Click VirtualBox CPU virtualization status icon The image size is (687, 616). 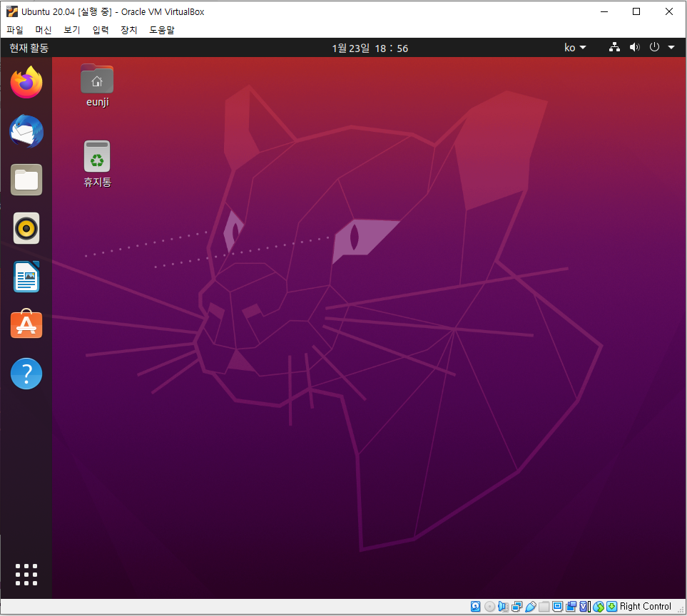point(585,606)
